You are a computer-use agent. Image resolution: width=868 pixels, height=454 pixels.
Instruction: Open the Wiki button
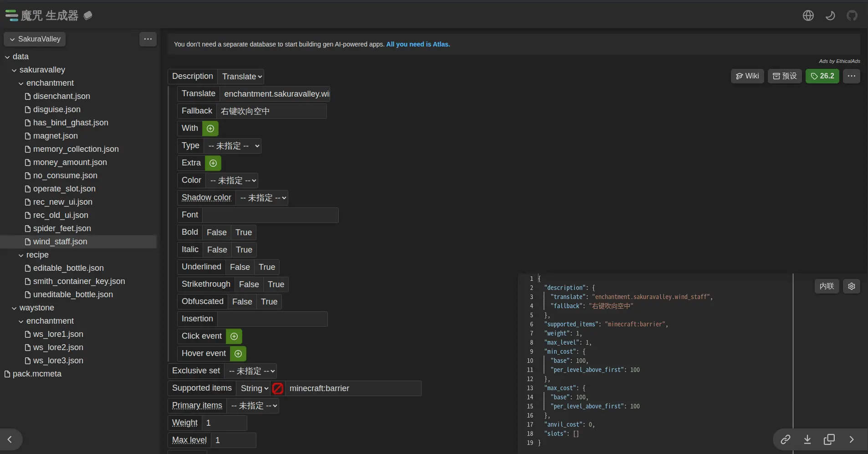(x=747, y=76)
